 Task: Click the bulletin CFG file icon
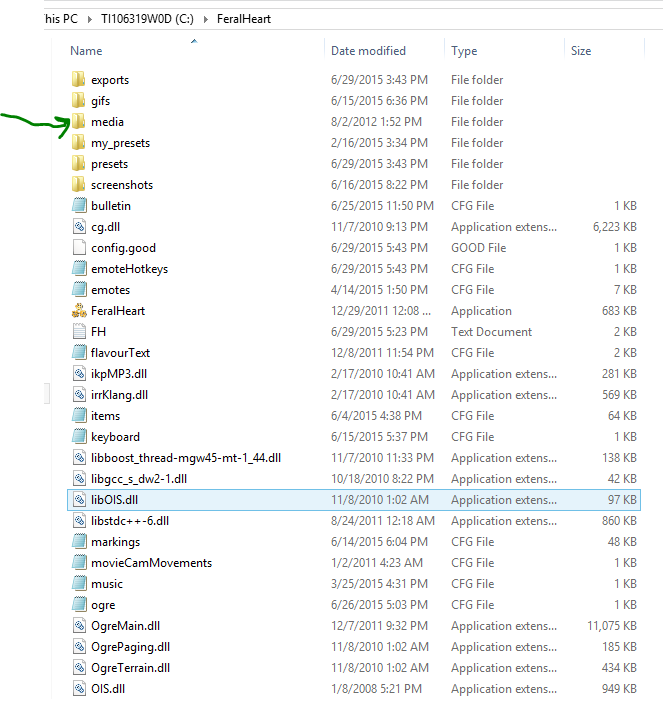point(79,205)
